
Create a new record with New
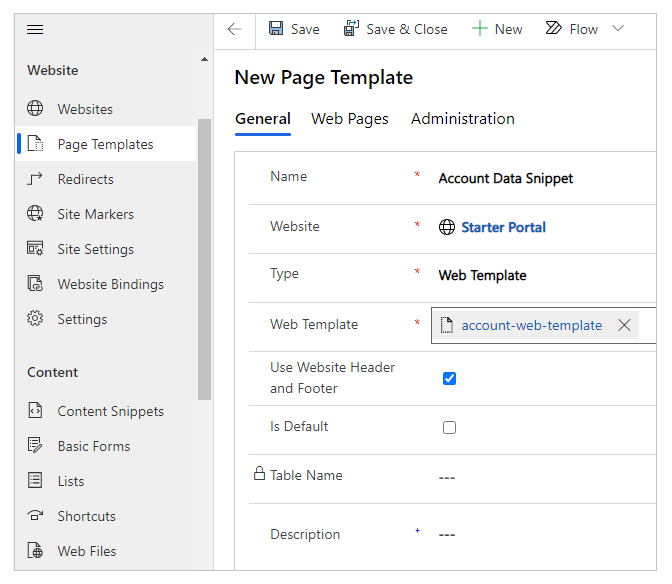497,29
